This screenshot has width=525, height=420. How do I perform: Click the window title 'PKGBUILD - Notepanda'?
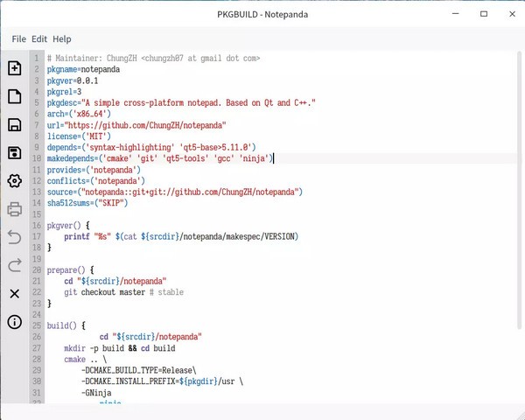[x=262, y=14]
